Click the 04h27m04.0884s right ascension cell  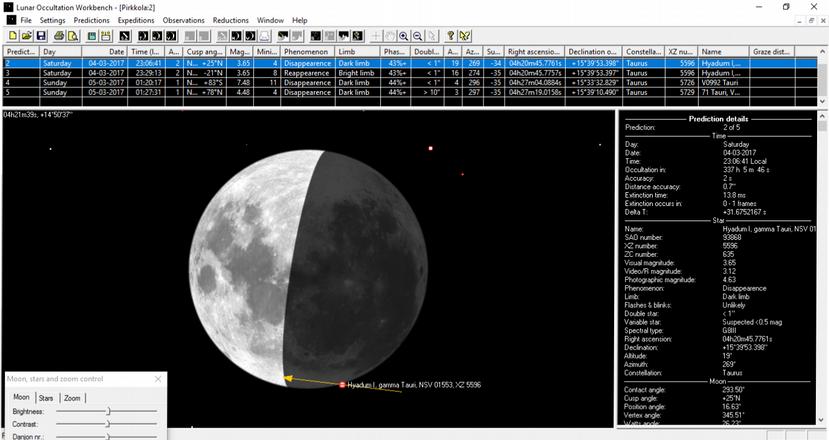[535, 82]
